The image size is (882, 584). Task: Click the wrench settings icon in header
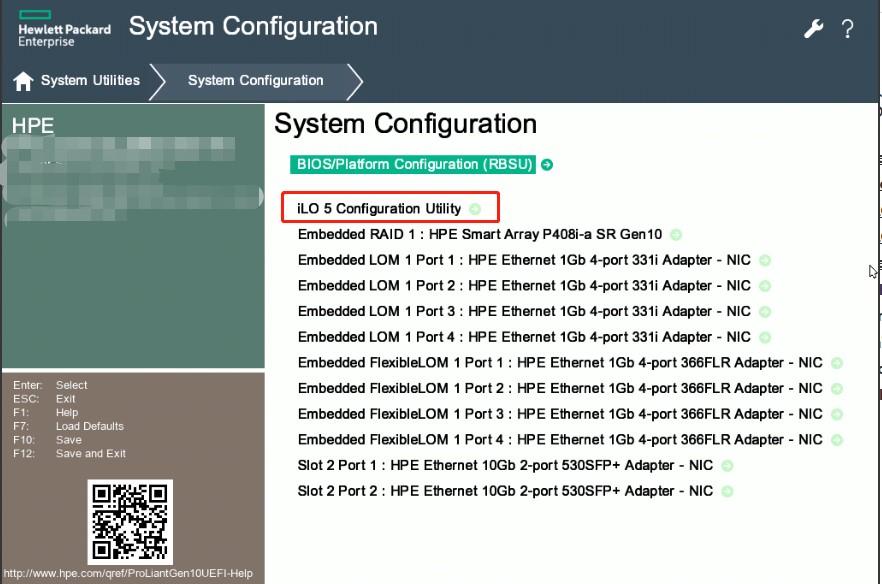click(x=813, y=29)
